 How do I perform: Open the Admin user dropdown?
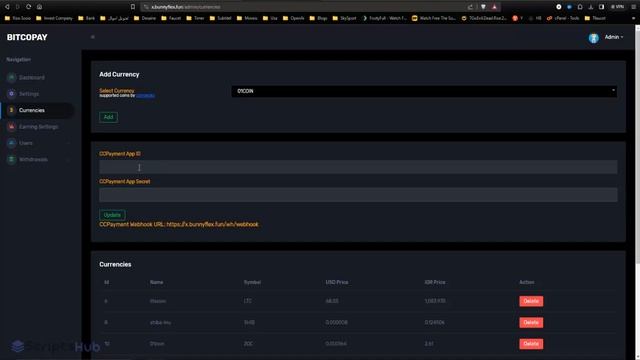614,37
